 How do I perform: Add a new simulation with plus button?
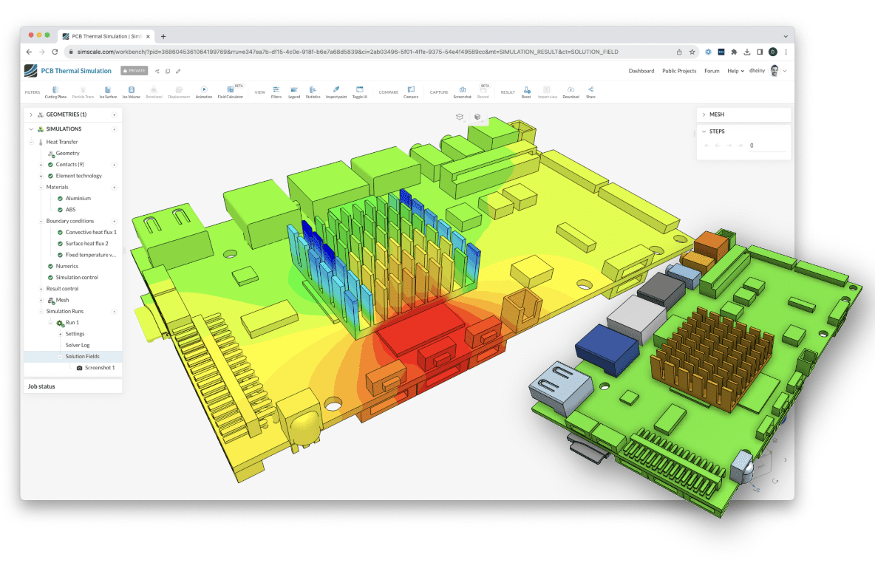[x=115, y=129]
